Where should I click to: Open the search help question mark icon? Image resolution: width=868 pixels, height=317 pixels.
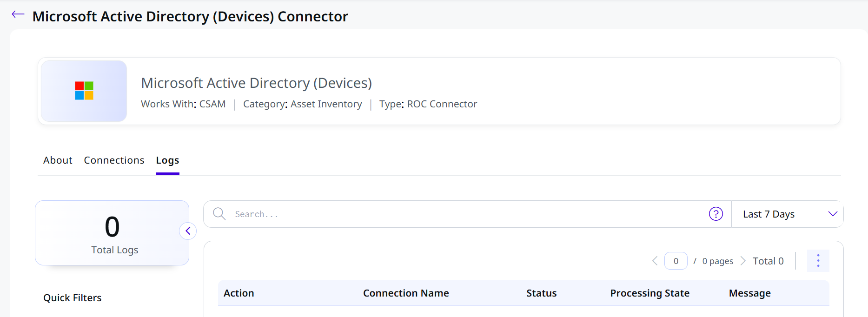click(716, 214)
